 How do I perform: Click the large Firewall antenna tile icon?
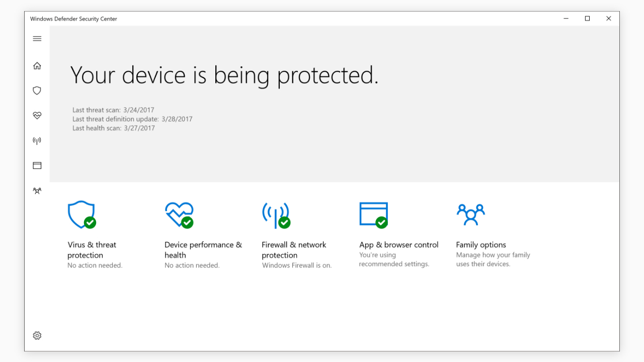(x=276, y=215)
